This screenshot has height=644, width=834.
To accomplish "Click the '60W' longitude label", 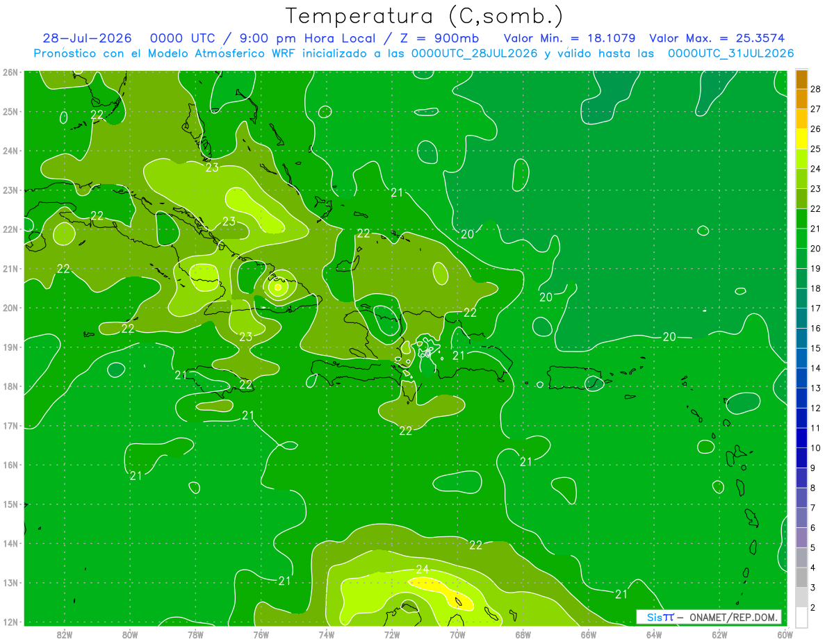I will click(785, 634).
